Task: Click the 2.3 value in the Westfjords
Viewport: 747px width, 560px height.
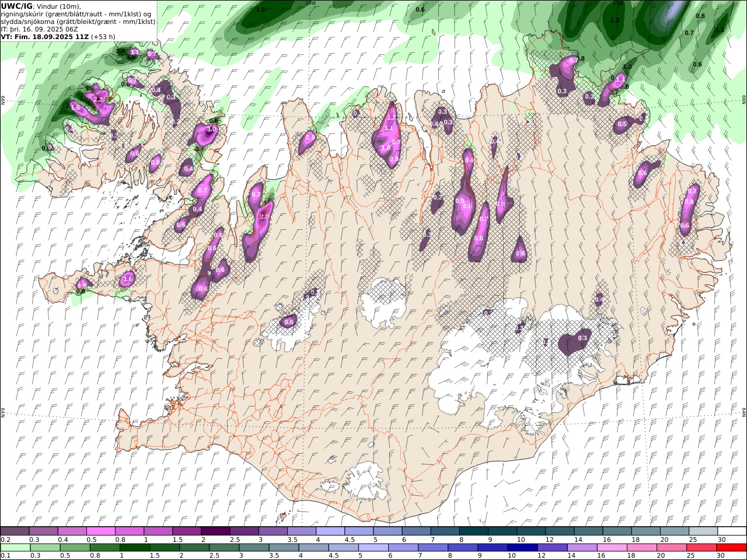Action: 98,100
